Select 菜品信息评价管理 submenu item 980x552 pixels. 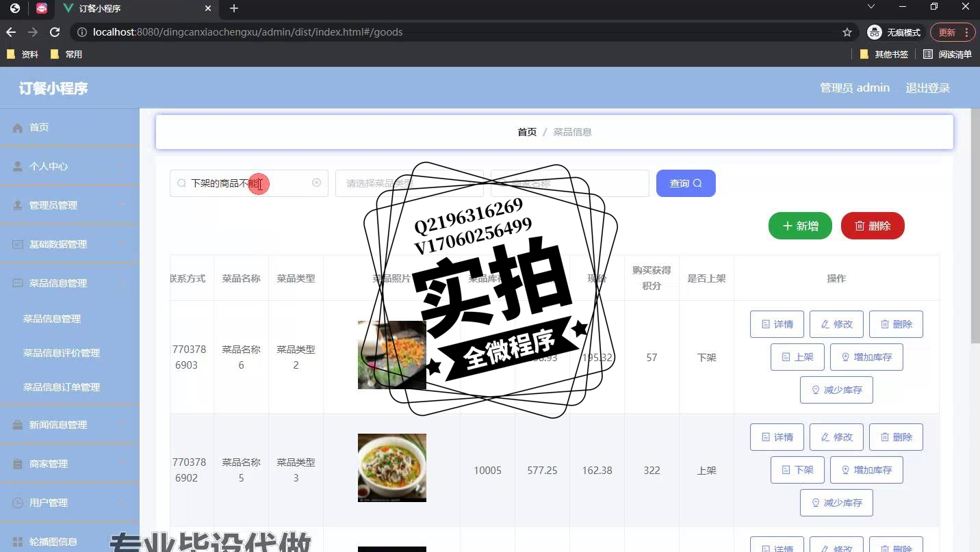point(62,353)
